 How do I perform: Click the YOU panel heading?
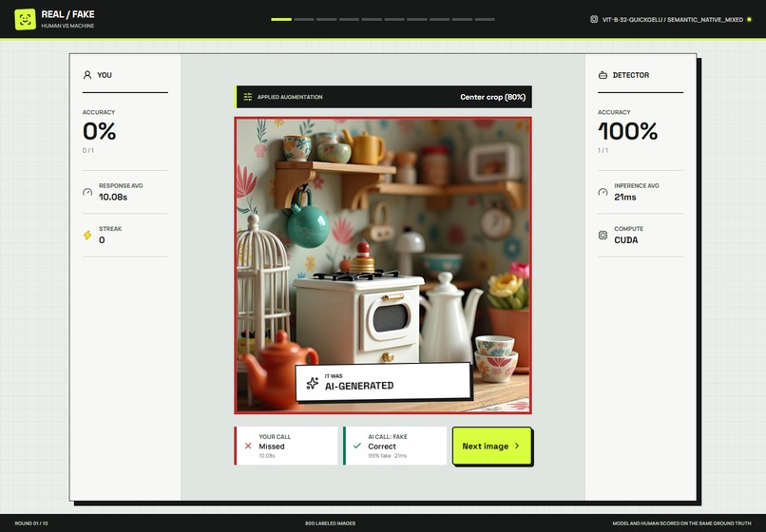point(105,75)
